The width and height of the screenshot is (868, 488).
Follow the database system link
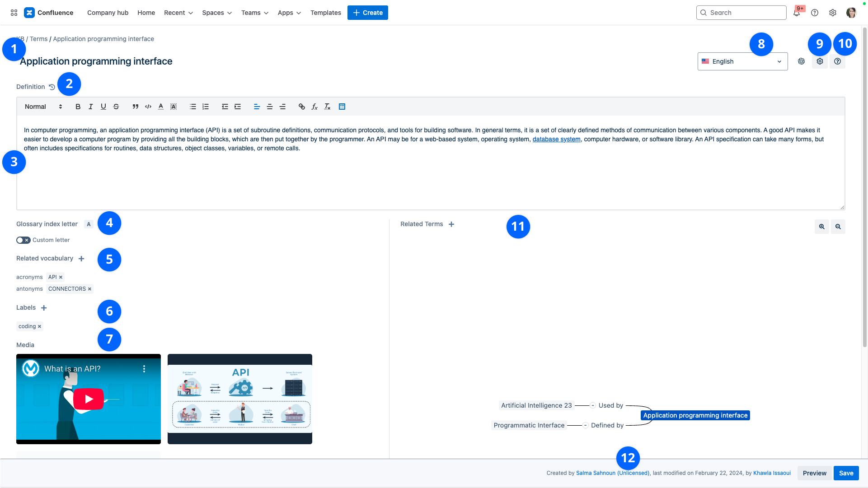coord(556,139)
